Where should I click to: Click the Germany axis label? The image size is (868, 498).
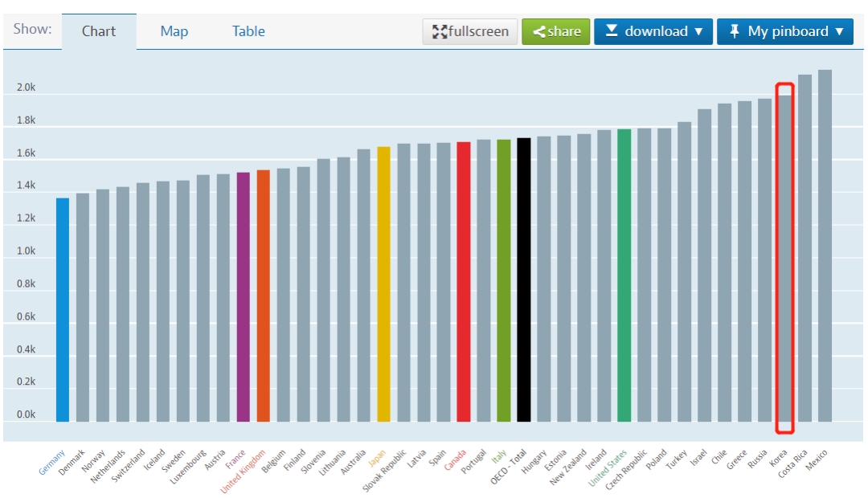[x=53, y=461]
